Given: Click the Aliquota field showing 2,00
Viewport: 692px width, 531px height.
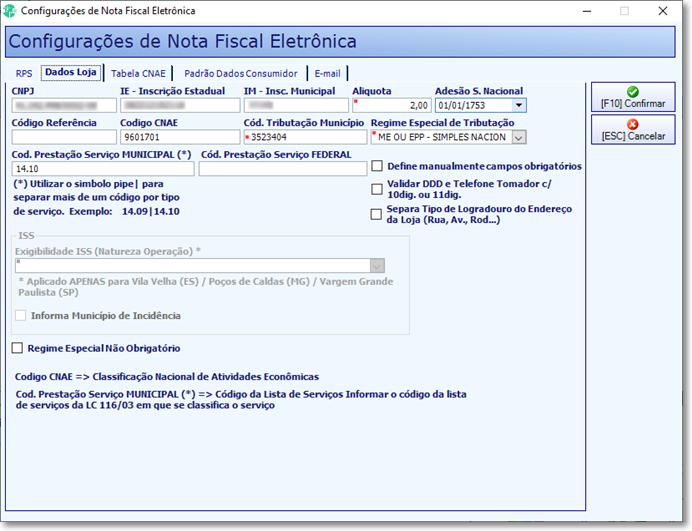Looking at the screenshot, I should point(391,105).
